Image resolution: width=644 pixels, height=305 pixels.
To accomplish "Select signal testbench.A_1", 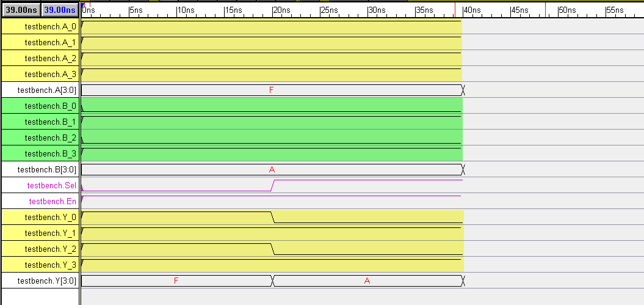I will tap(40, 42).
